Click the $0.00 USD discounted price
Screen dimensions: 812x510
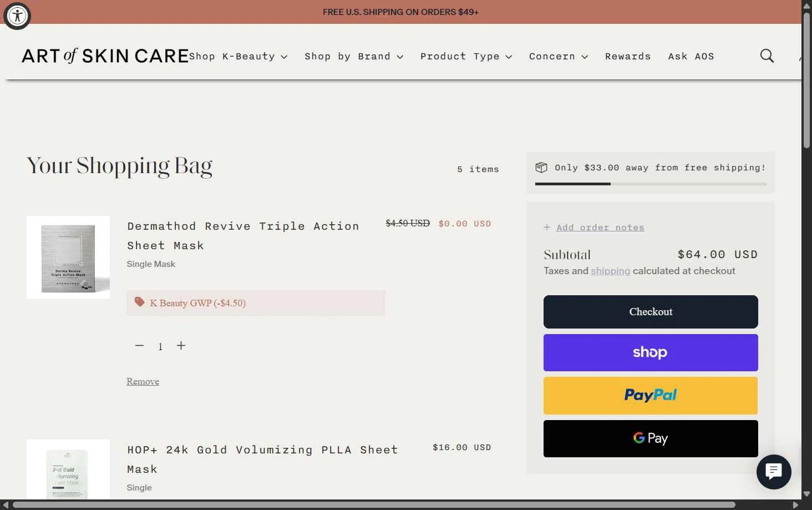pyautogui.click(x=465, y=224)
